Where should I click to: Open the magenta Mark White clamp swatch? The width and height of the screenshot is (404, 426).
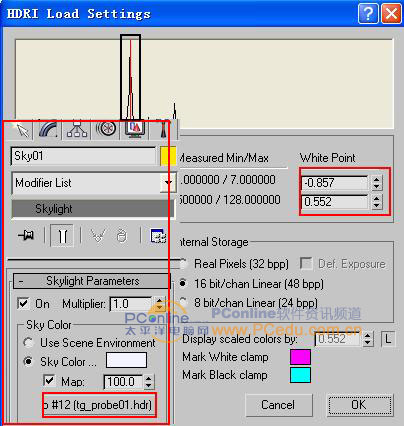pyautogui.click(x=300, y=357)
